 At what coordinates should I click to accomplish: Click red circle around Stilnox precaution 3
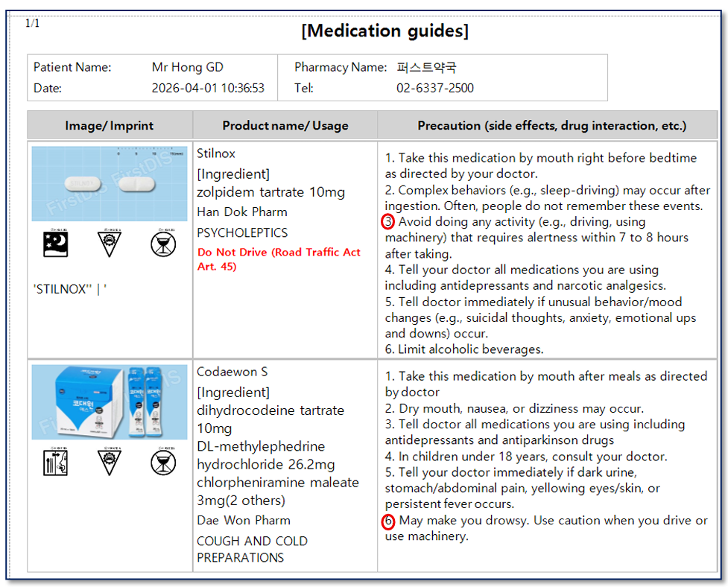coord(388,221)
